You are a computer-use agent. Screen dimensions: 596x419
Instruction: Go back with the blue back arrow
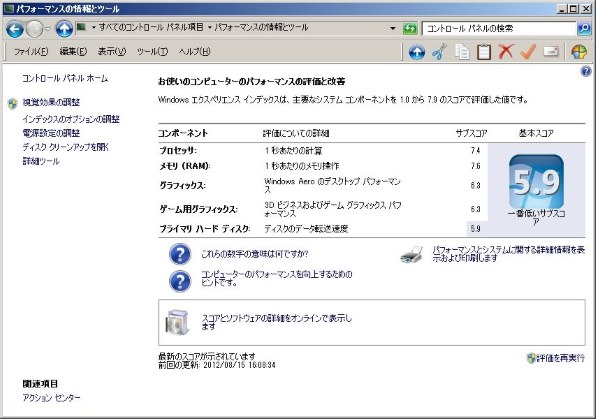coord(15,29)
